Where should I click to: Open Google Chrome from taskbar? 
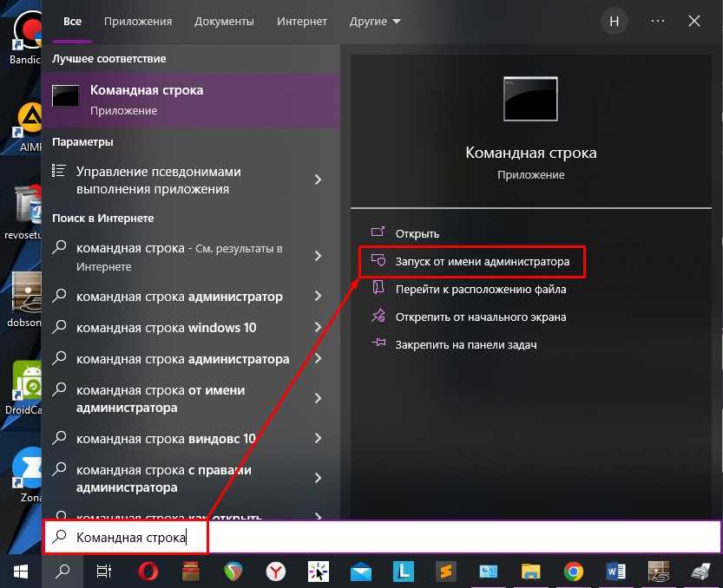point(573,572)
